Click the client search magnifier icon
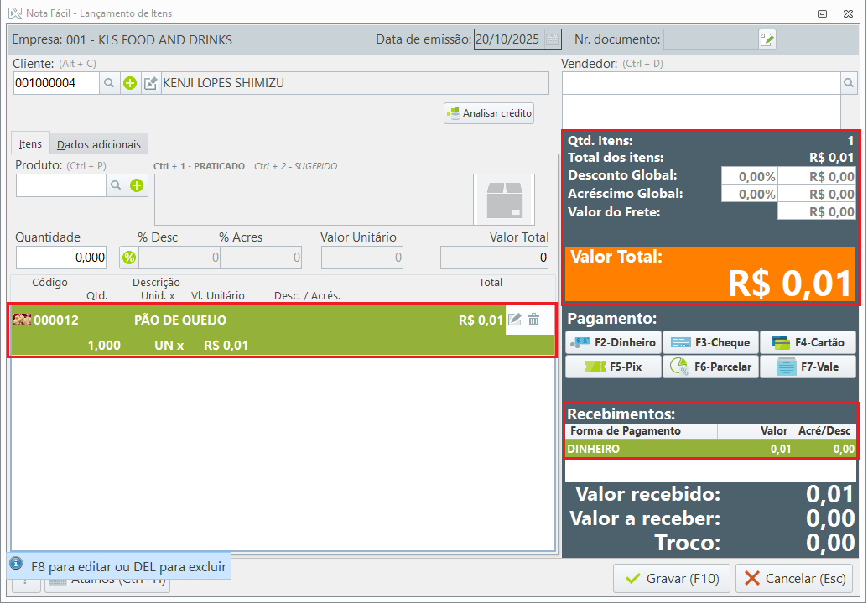Viewport: 868px width, 604px height. [109, 83]
